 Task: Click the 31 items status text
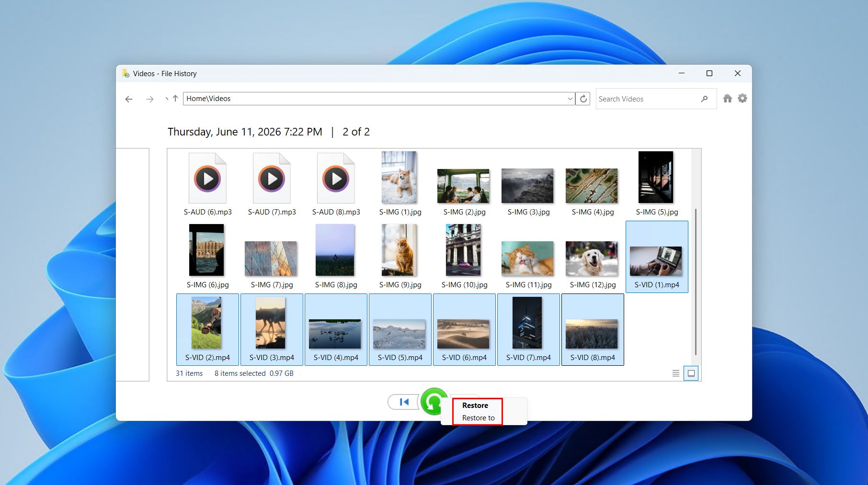(x=189, y=373)
